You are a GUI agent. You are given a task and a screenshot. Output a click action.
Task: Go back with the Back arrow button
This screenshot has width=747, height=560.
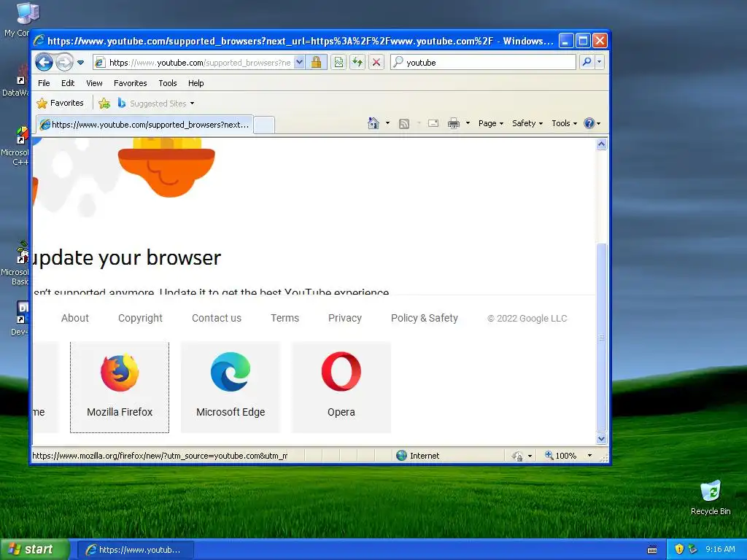click(44, 62)
